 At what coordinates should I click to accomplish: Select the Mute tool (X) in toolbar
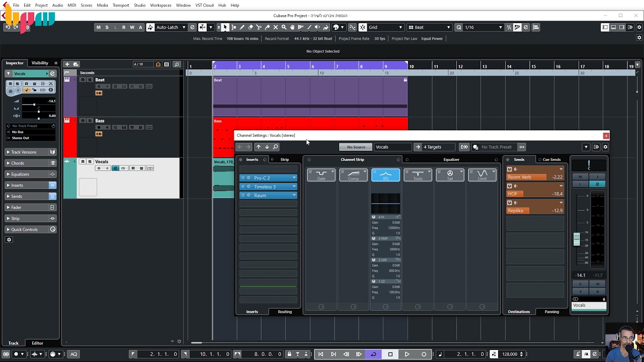[275, 27]
